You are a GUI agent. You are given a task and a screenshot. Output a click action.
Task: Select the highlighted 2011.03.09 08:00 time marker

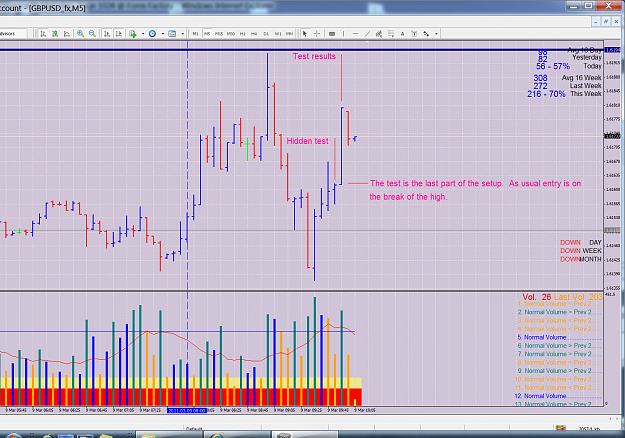click(187, 410)
